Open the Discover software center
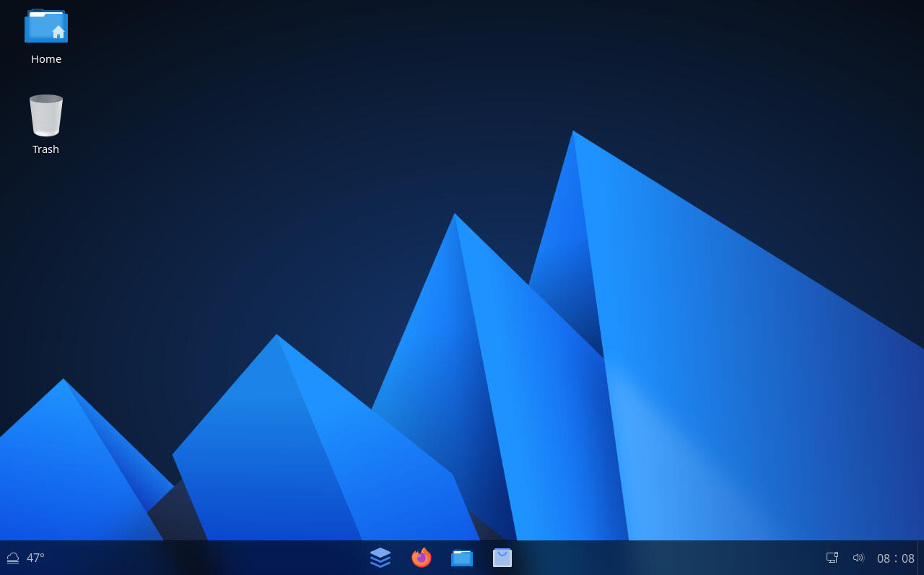924x575 pixels. pos(502,557)
